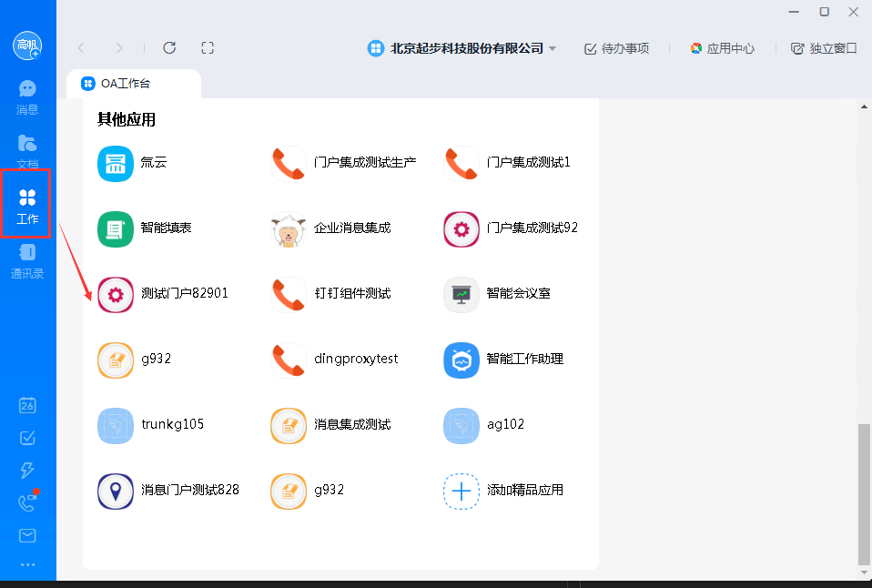Open the to-do checkmark sidebar icon
Viewport: 872px width, 588px height.
[x=27, y=438]
